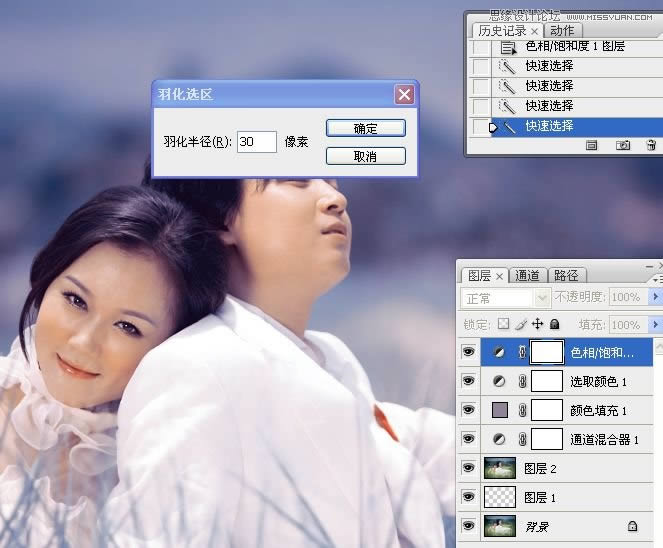This screenshot has width=663, height=548.
Task: Expand the 填充 fill arrow
Action: 655,325
